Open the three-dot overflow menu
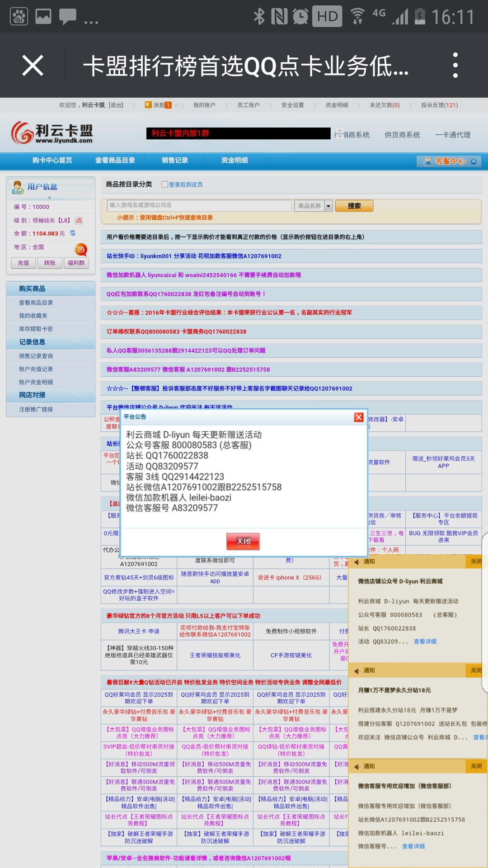488x868 pixels. (455, 65)
